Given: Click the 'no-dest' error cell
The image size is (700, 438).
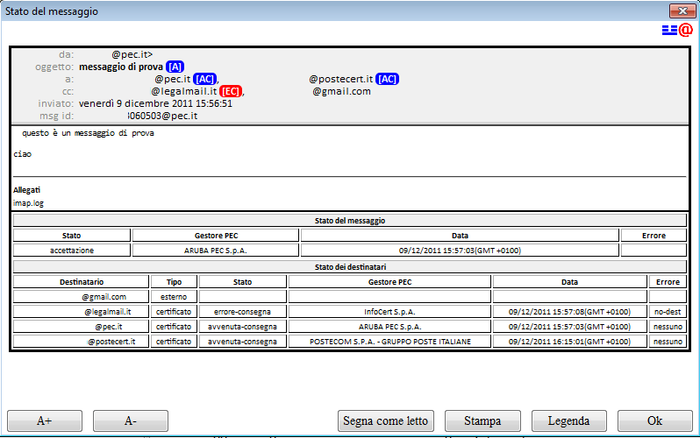Looking at the screenshot, I should coord(668,312).
